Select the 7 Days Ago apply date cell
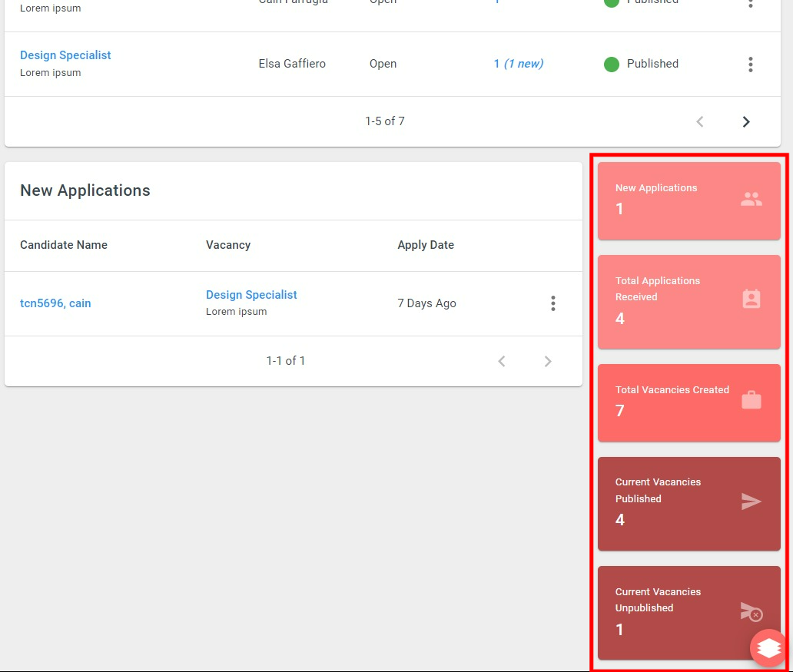The image size is (793, 672). (426, 303)
